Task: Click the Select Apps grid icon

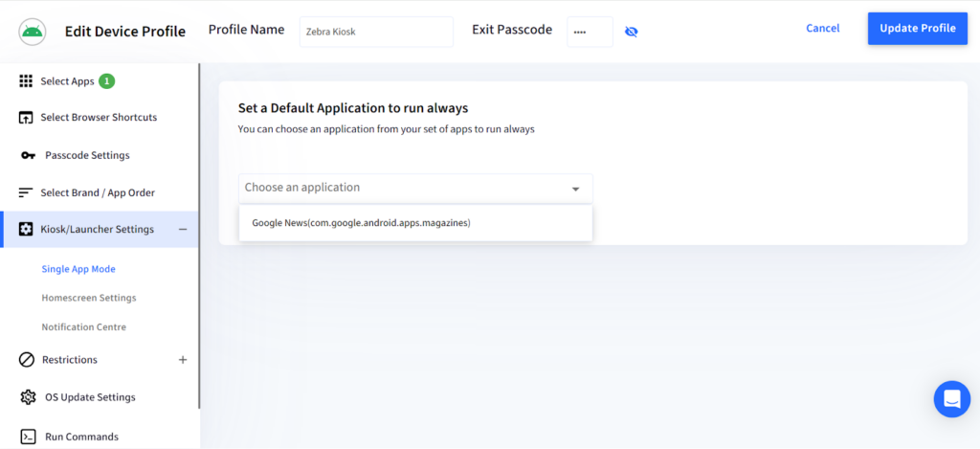Action: [27, 81]
